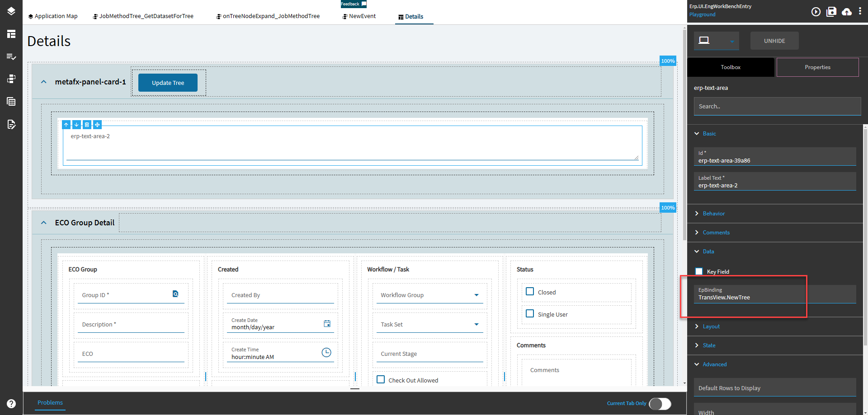This screenshot has height=415, width=868.
Task: Click the move-up arrow on text area
Action: pos(66,125)
